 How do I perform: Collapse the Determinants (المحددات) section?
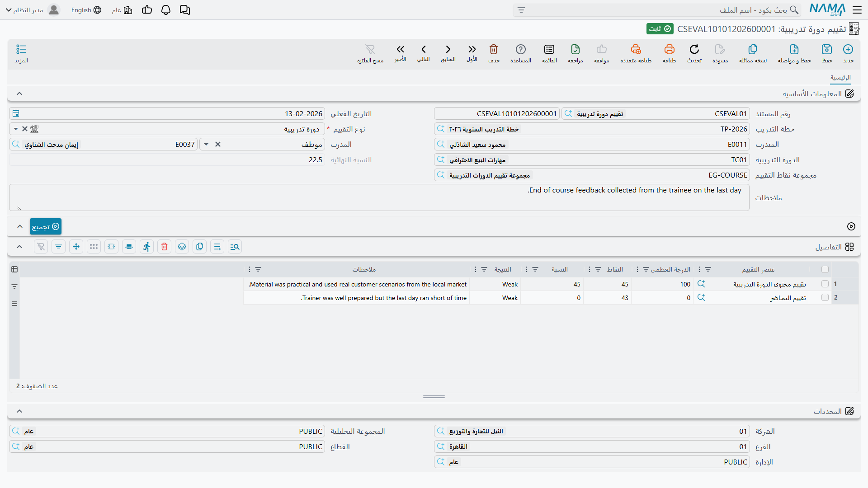19,411
